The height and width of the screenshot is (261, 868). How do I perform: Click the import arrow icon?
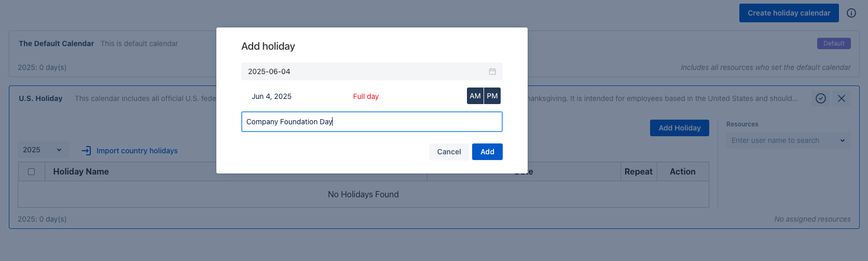(86, 151)
